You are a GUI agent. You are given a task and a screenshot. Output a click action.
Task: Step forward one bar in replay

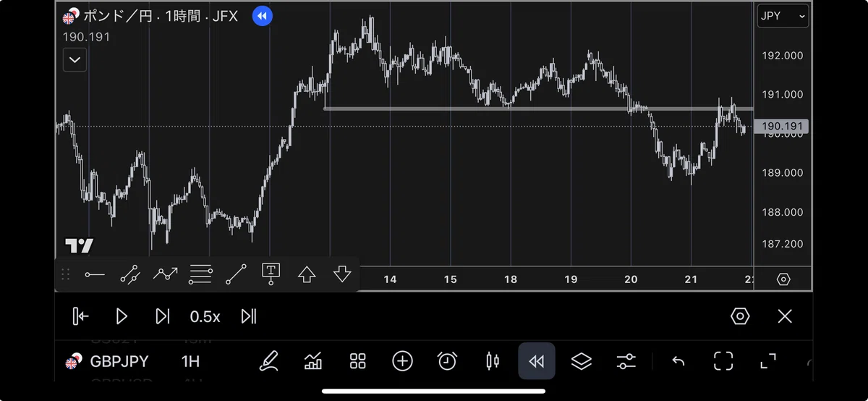point(163,316)
